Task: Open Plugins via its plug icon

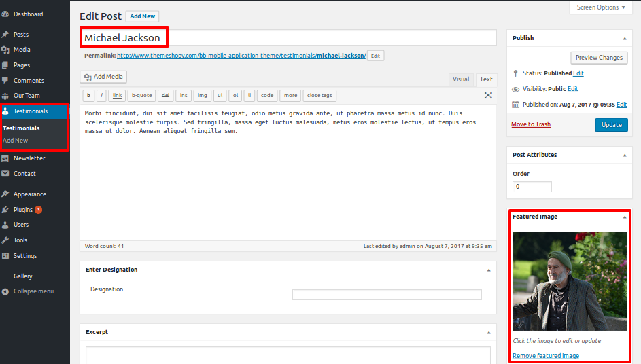Action: pos(5,210)
